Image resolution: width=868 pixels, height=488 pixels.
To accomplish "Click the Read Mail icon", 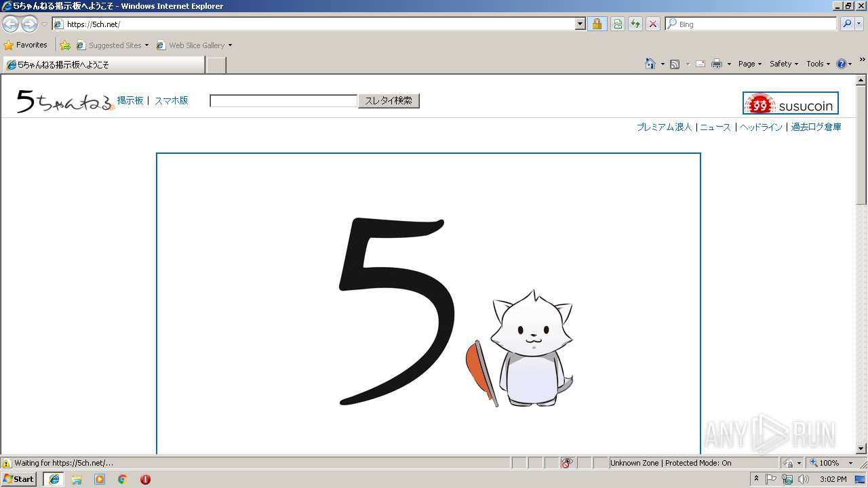I will (701, 64).
